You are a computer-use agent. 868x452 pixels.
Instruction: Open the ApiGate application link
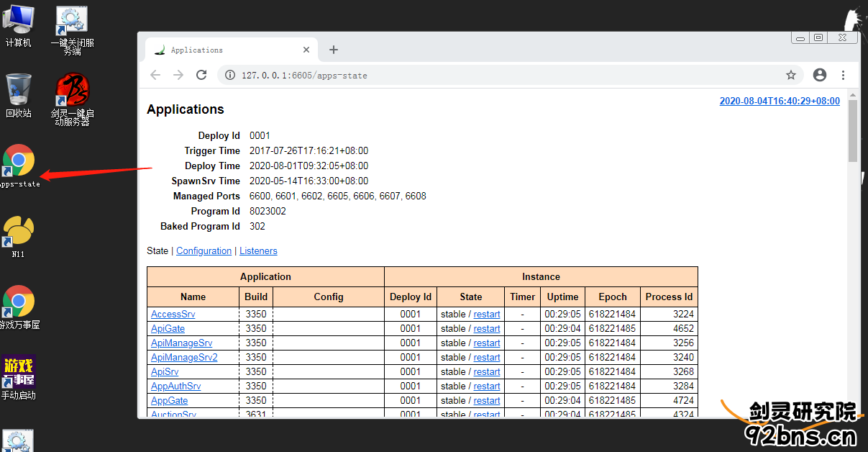click(168, 329)
